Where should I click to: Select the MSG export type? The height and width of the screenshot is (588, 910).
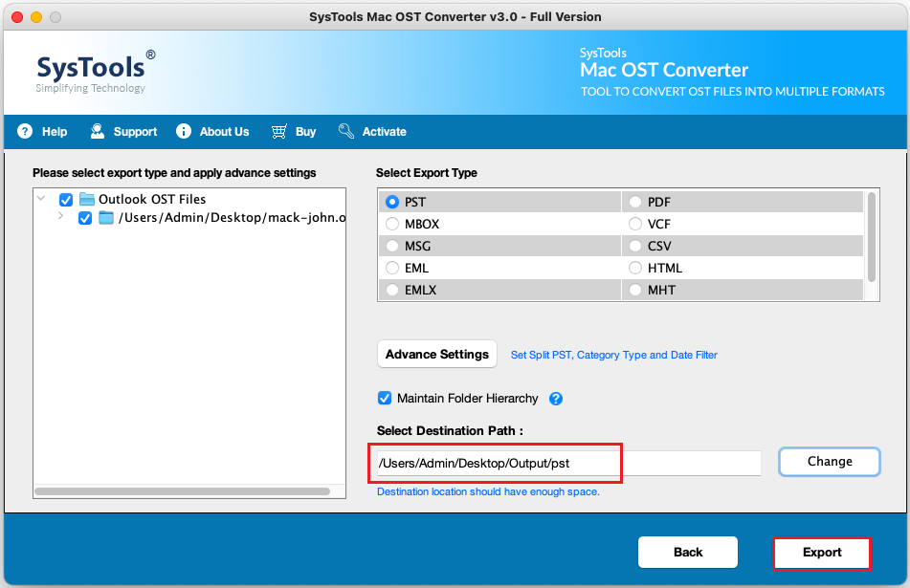(392, 246)
